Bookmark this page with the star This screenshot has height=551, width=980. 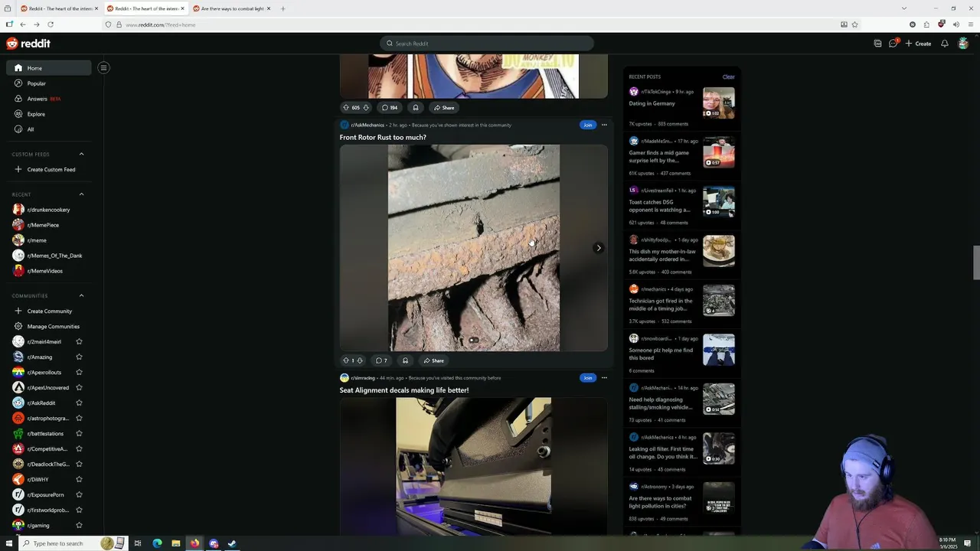(854, 24)
